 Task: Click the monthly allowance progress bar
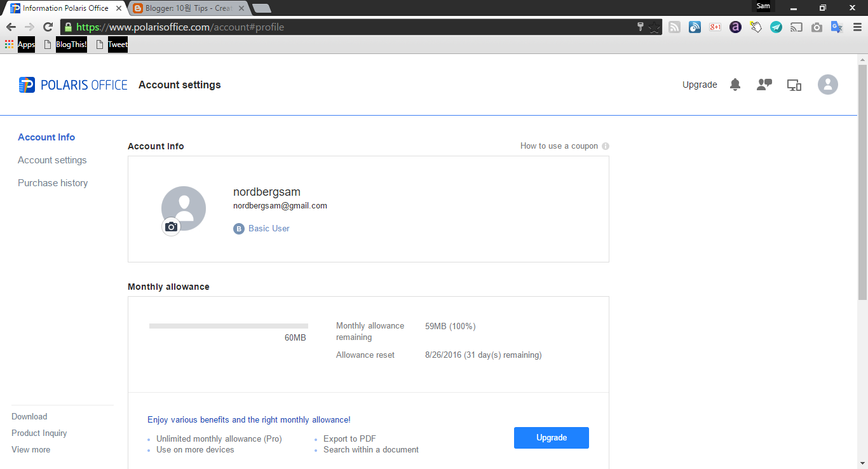229,325
